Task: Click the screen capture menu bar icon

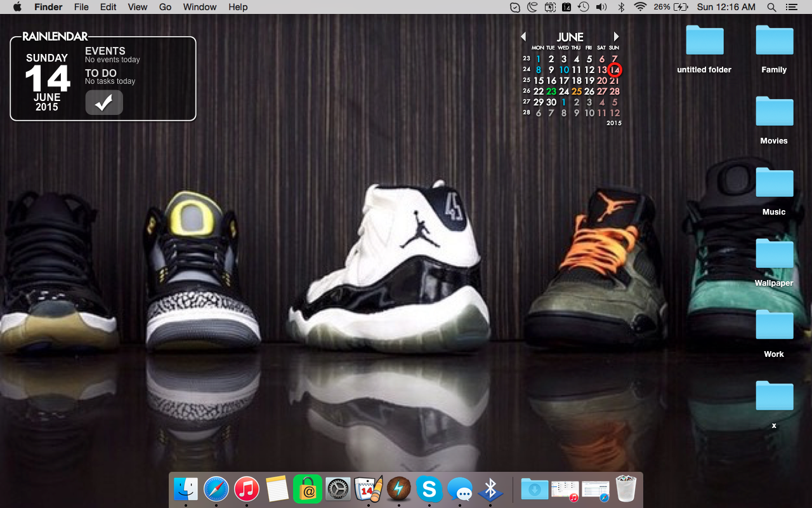Action: point(549,7)
